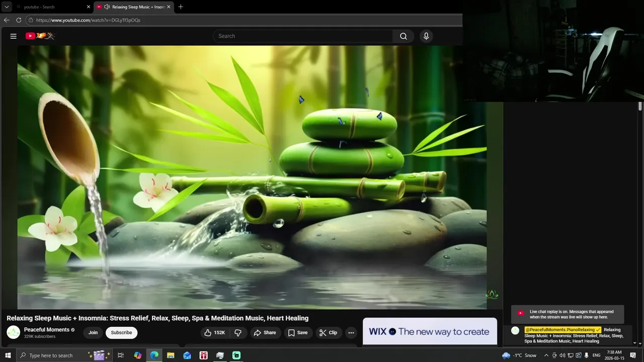Subscribe to Peaceful Moments channel

coord(121,333)
